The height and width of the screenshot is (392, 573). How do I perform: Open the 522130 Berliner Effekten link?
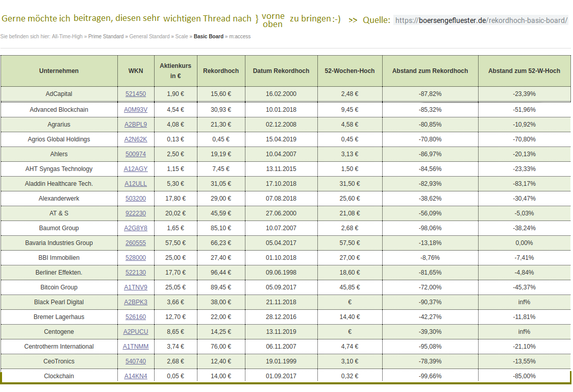click(x=136, y=273)
